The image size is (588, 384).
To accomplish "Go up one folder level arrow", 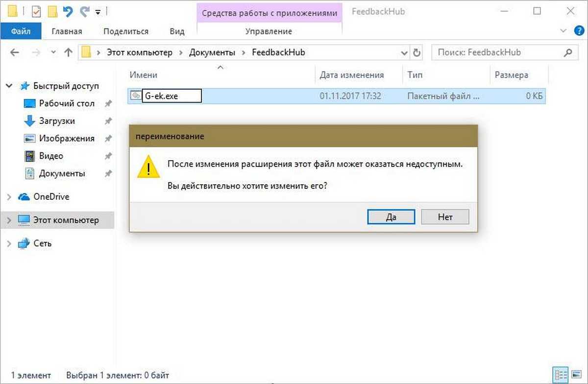I will [68, 52].
